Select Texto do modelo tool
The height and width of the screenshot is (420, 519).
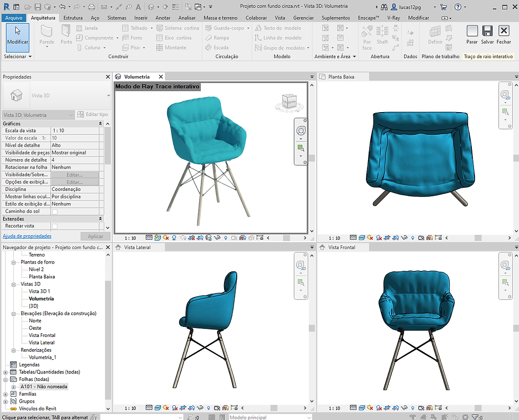(278, 28)
